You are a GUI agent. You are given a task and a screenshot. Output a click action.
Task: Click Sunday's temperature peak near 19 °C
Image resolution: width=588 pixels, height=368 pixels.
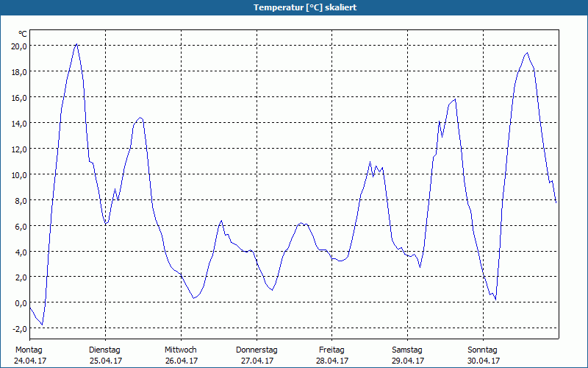coord(527,52)
